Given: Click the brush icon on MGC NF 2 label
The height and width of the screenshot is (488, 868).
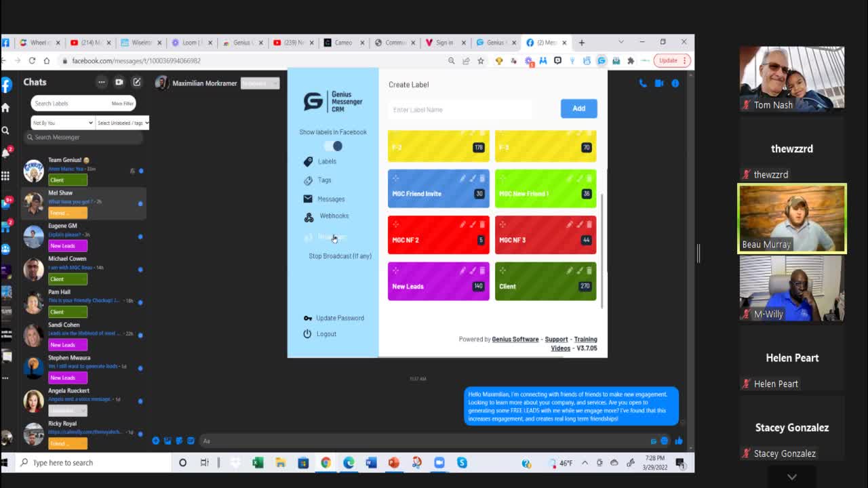Looking at the screenshot, I should [x=473, y=224].
